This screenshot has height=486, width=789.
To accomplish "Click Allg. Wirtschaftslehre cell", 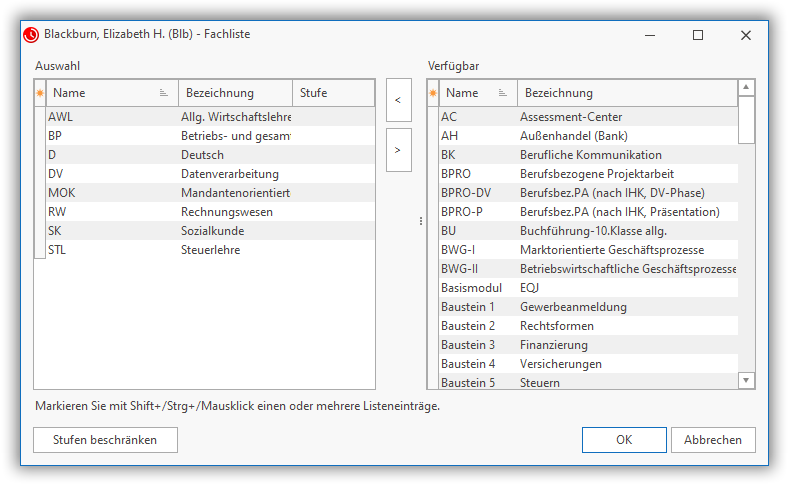I will pyautogui.click(x=236, y=117).
